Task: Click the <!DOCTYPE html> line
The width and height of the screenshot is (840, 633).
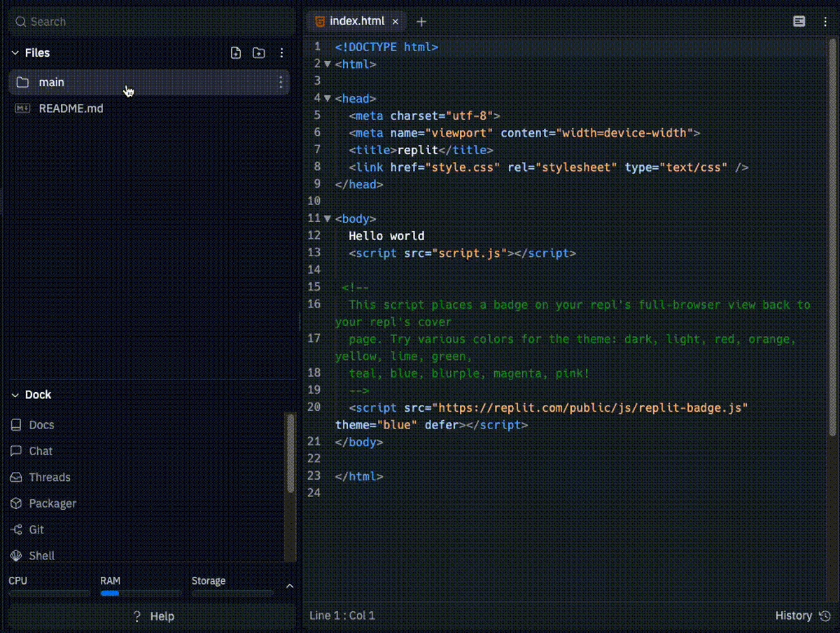Action: tap(386, 47)
